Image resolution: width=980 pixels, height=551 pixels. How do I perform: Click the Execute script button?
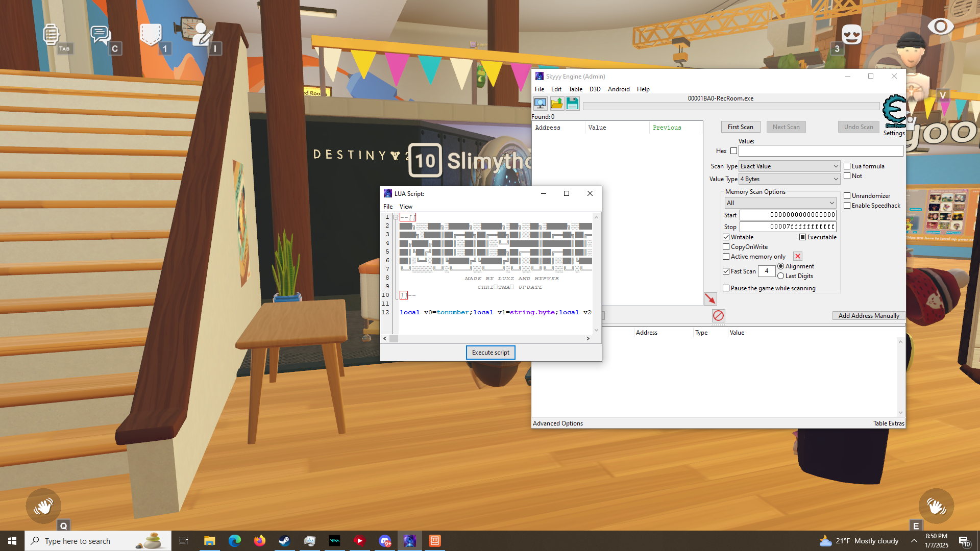tap(490, 353)
